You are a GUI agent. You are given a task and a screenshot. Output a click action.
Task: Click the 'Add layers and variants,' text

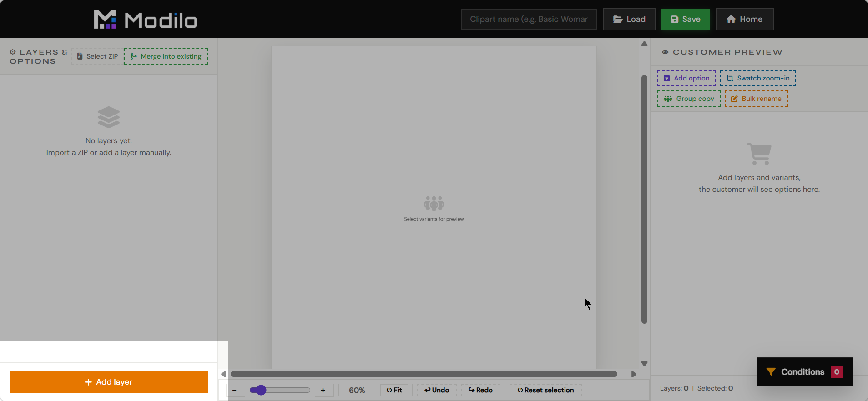pyautogui.click(x=759, y=178)
